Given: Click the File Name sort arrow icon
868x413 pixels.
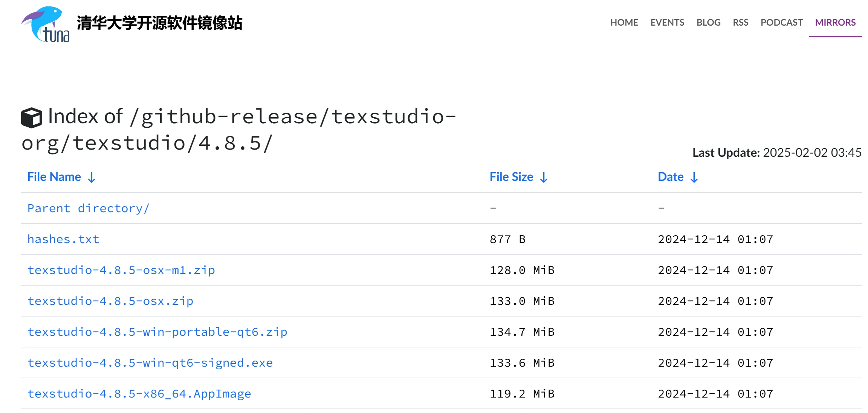Looking at the screenshot, I should (92, 177).
